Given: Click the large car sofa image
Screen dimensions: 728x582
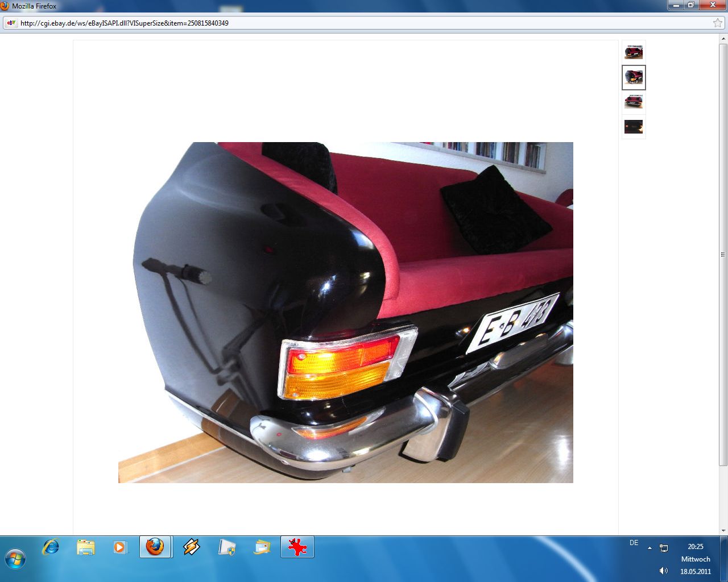Looking at the screenshot, I should 345,312.
